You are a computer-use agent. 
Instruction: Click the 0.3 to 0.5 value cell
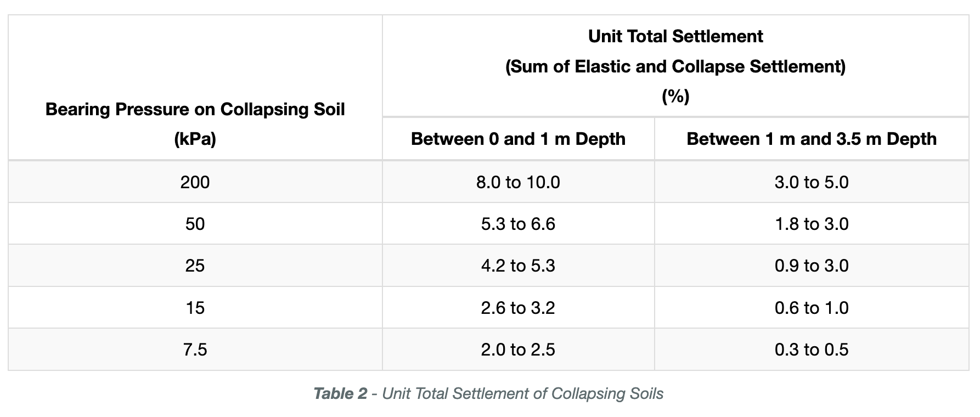click(x=812, y=350)
